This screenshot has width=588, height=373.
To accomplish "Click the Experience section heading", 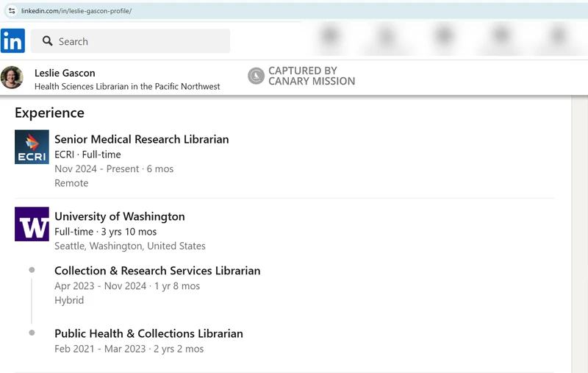I will 49,113.
